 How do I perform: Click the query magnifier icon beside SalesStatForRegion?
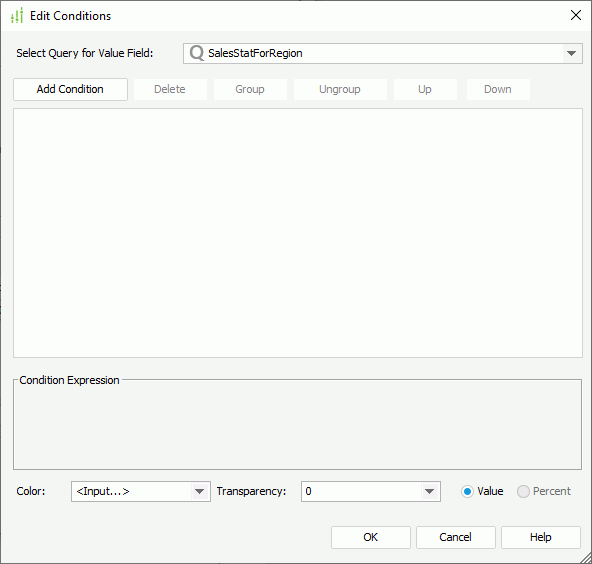[197, 53]
